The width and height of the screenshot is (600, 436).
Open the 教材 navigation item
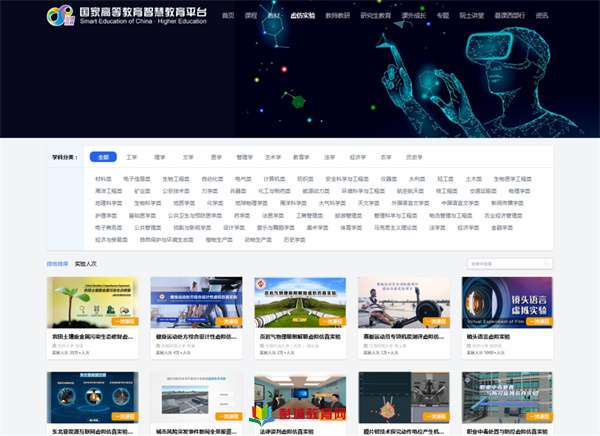pyautogui.click(x=274, y=15)
